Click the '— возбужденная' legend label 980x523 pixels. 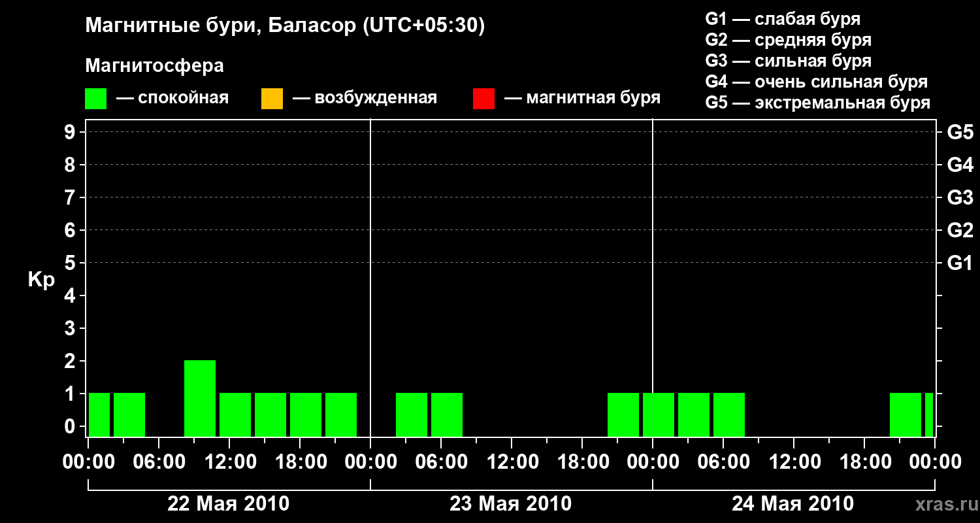pos(365,99)
